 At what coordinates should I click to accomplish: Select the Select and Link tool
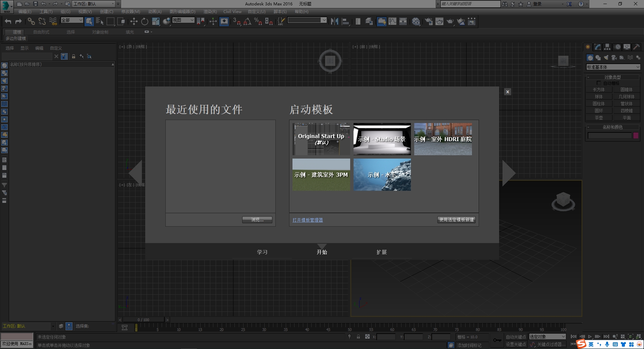coord(31,21)
